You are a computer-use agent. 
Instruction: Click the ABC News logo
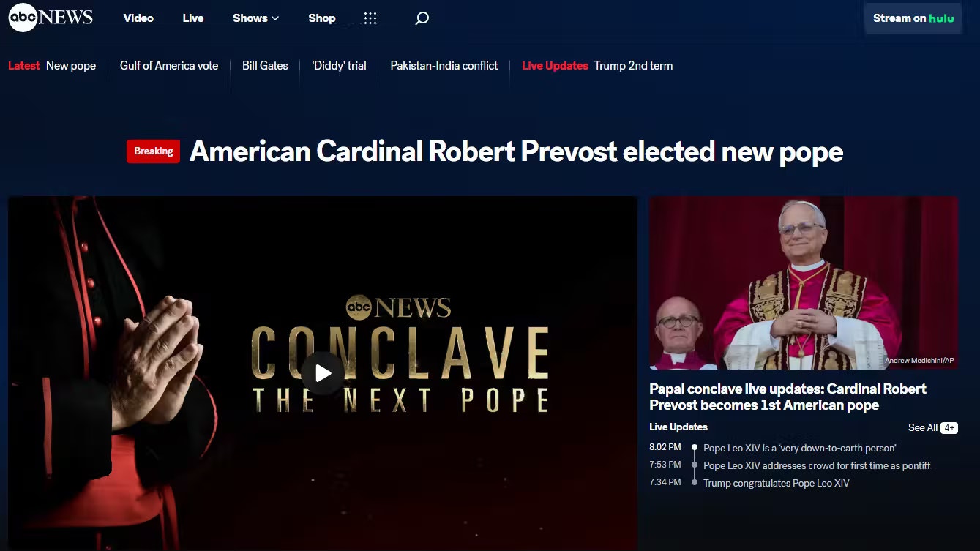51,18
